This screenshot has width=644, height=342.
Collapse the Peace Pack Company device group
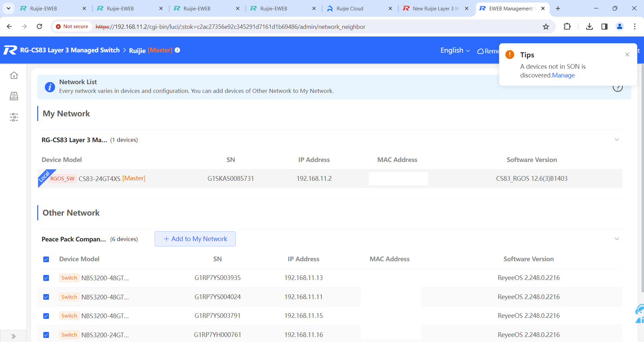[x=616, y=239]
